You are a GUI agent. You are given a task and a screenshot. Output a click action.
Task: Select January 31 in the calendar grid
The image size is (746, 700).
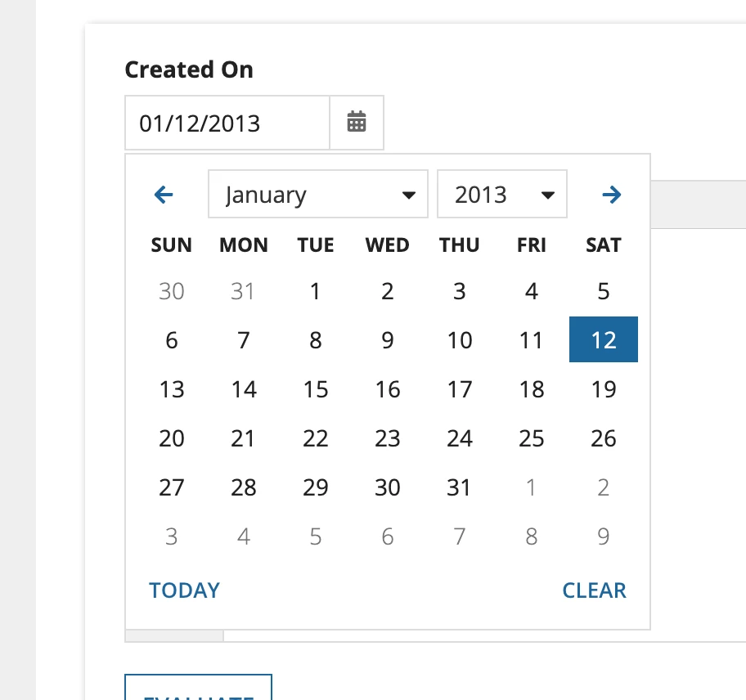point(460,487)
